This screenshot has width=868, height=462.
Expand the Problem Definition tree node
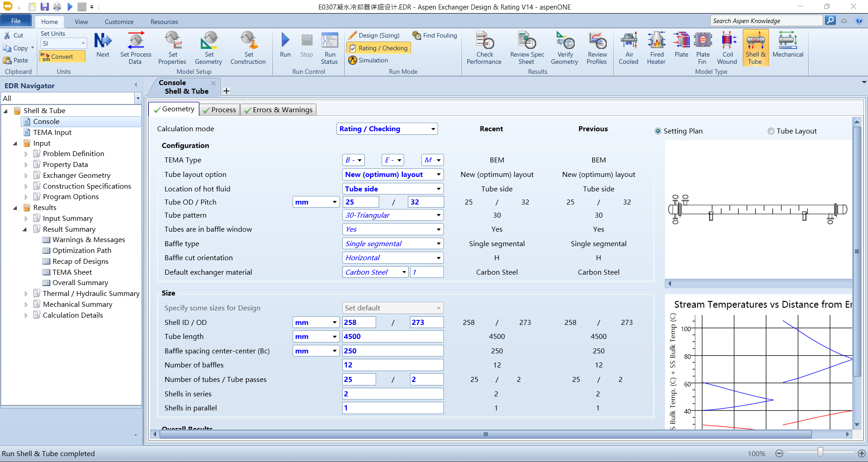[x=26, y=154]
